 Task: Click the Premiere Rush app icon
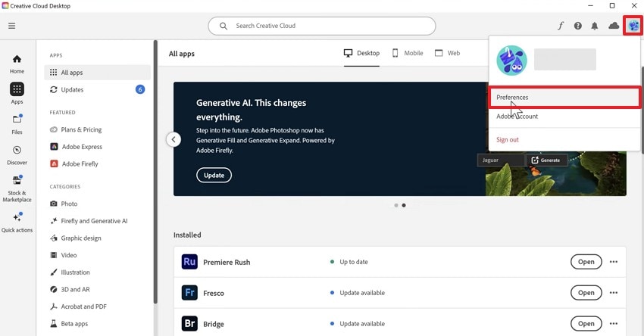click(x=189, y=262)
